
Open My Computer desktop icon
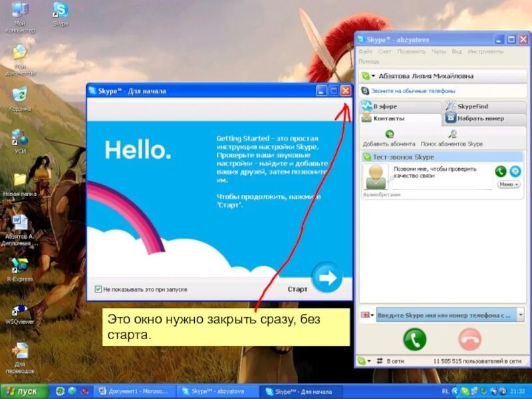click(x=21, y=17)
